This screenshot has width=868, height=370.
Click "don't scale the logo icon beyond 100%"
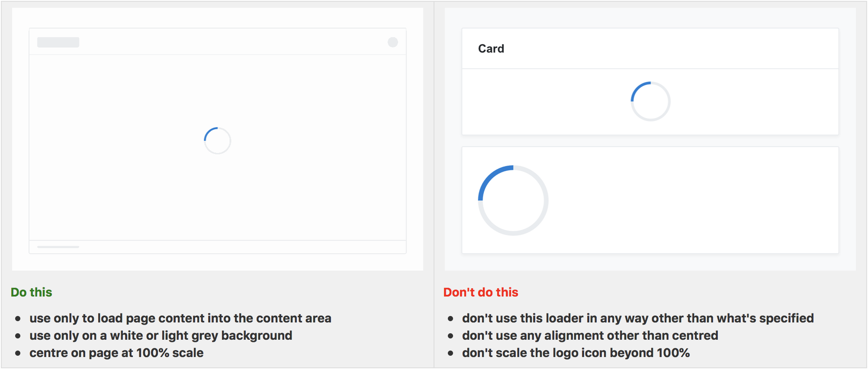coord(575,353)
